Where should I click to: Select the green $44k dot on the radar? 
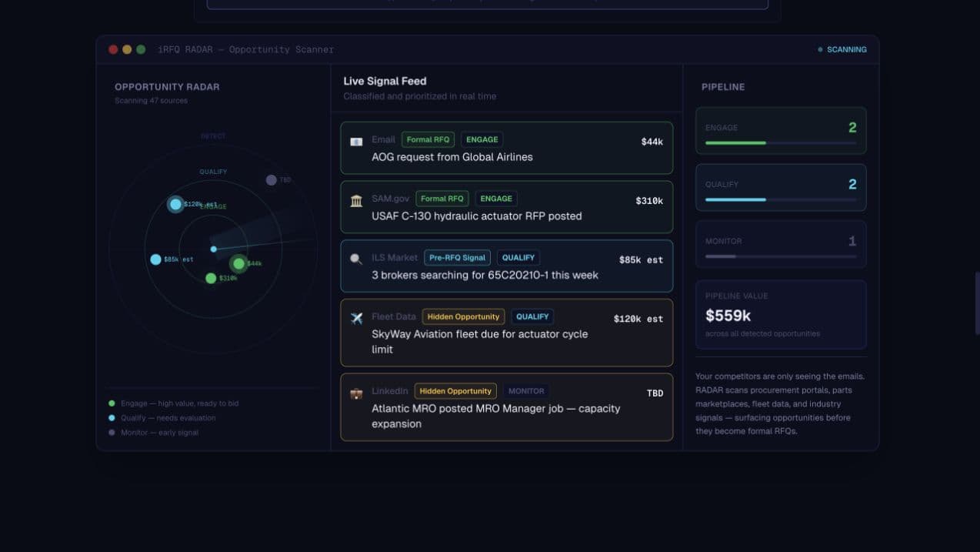(x=238, y=264)
